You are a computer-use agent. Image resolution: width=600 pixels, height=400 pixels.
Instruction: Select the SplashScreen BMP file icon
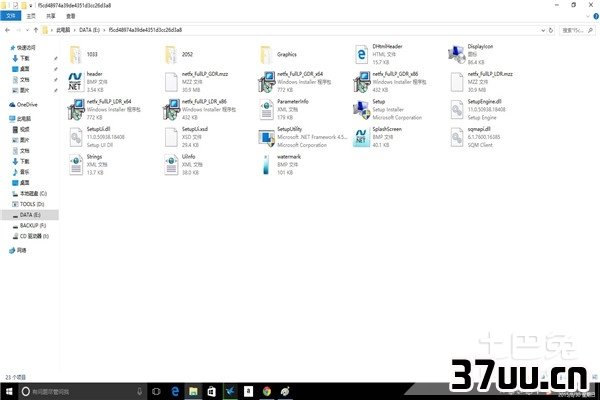[361, 138]
